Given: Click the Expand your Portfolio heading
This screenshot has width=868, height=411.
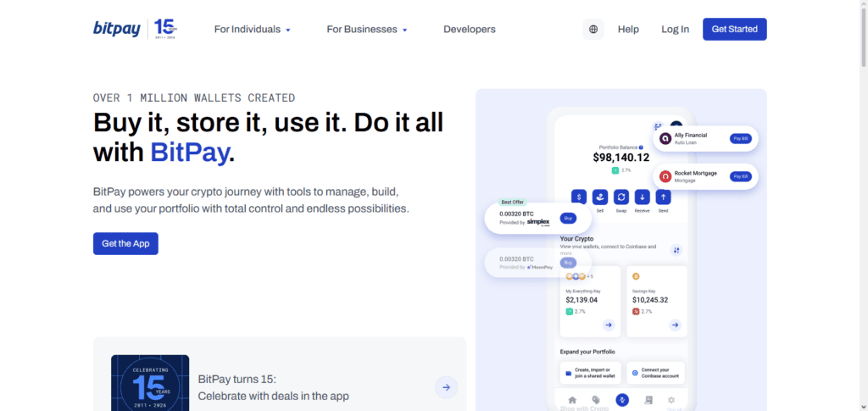Looking at the screenshot, I should coord(587,352).
